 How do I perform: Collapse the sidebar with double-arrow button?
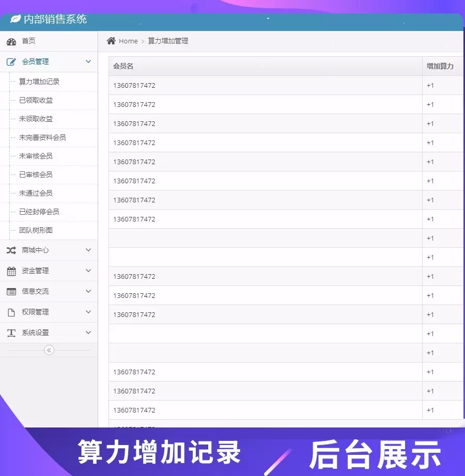pyautogui.click(x=49, y=350)
